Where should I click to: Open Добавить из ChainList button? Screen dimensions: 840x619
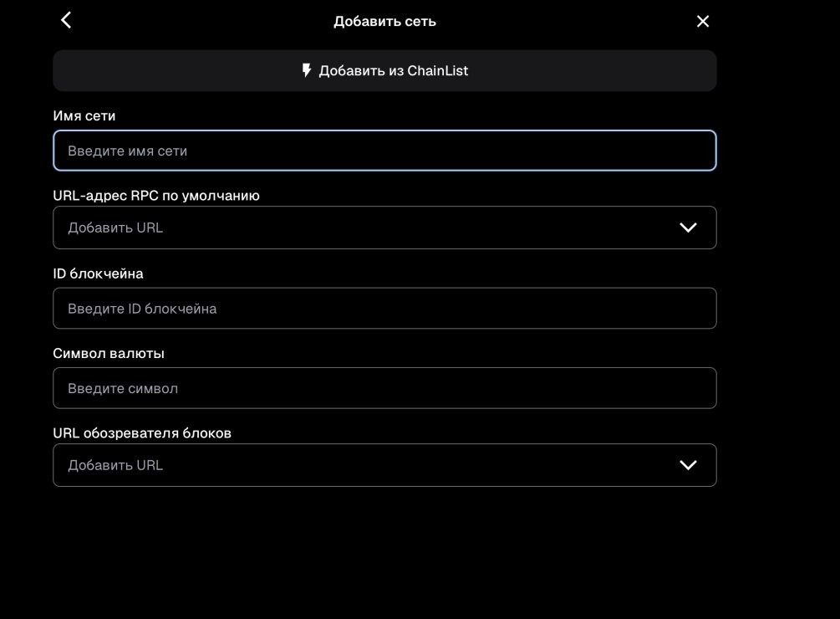(x=384, y=71)
